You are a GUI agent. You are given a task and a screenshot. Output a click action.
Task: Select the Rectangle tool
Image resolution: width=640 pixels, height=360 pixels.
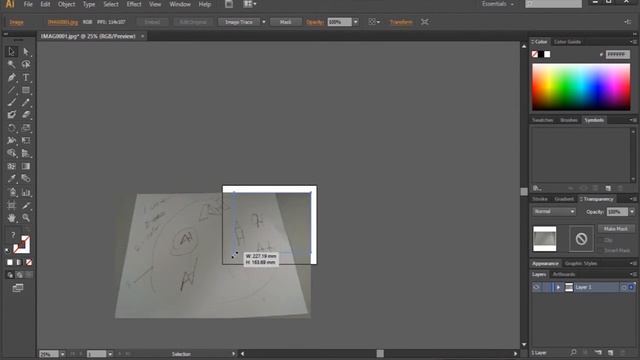coord(26,90)
